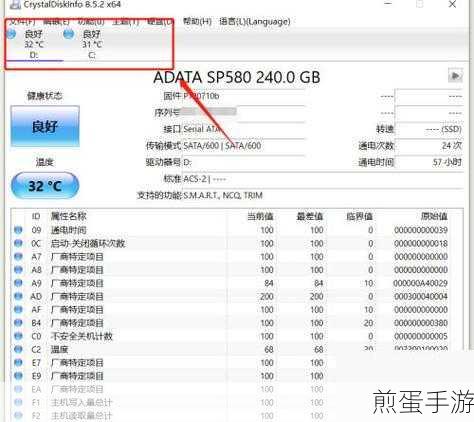Click raw value 000000A40029 in row A9
This screenshot has height=422, width=474.
click(420, 283)
